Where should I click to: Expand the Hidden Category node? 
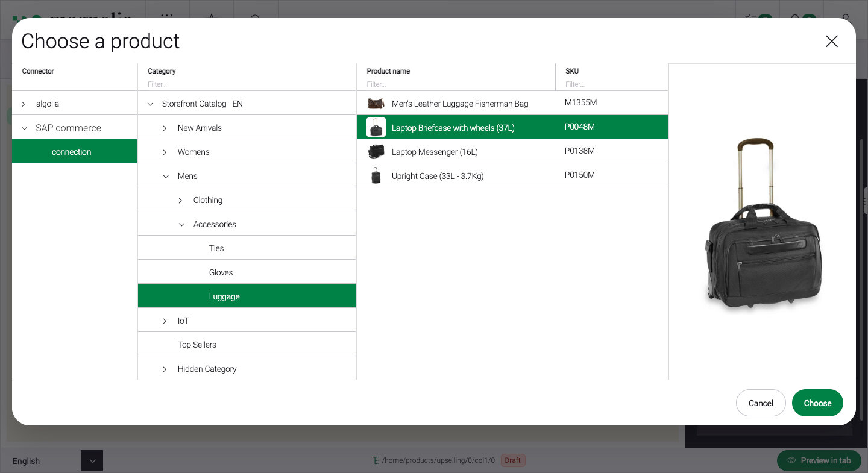[165, 369]
